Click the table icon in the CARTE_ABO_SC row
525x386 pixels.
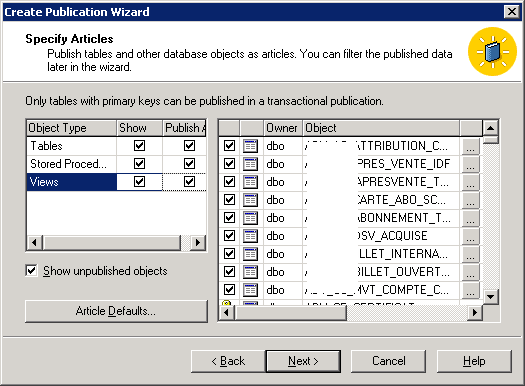coord(250,200)
